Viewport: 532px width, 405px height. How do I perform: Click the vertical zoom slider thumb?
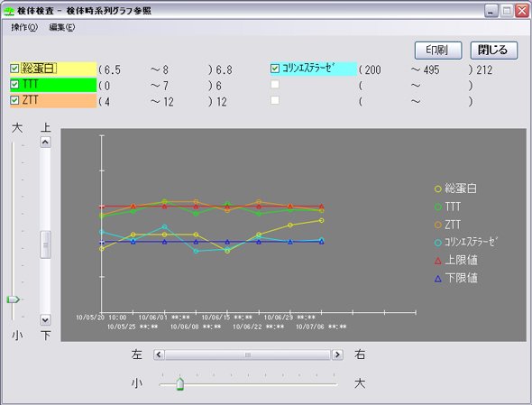tap(13, 299)
